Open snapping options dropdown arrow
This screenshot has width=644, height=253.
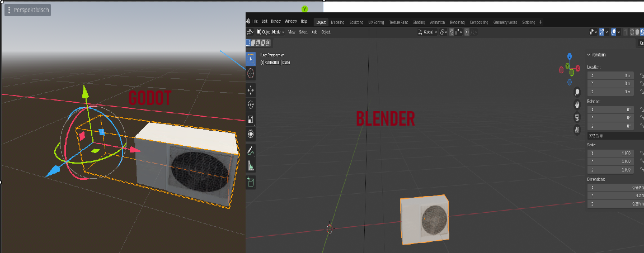click(x=461, y=32)
